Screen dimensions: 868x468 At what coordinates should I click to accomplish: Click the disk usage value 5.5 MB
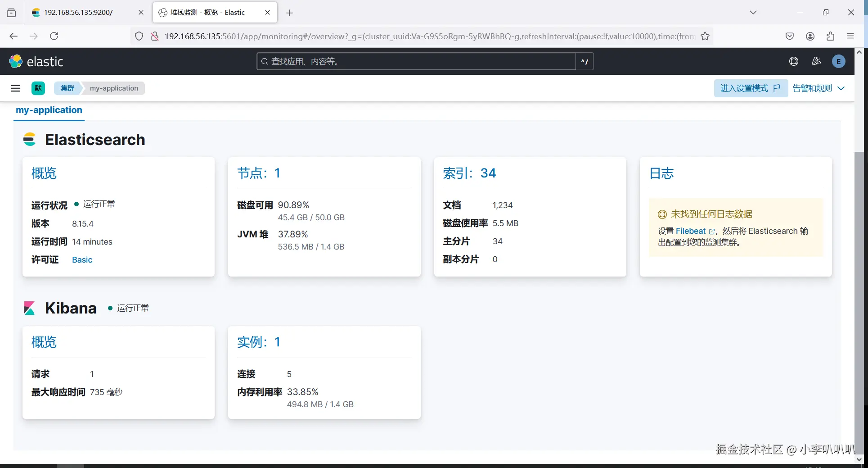pos(505,223)
